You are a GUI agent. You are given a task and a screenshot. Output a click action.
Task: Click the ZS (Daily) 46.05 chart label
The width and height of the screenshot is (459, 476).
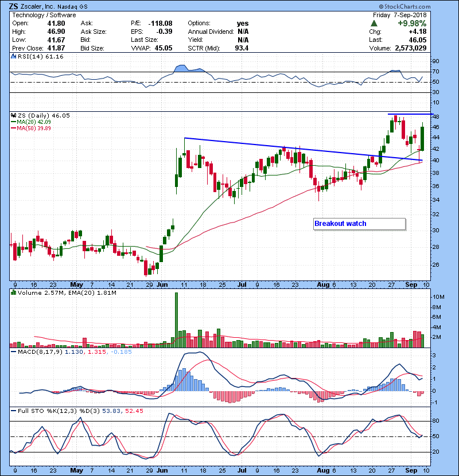click(44, 115)
